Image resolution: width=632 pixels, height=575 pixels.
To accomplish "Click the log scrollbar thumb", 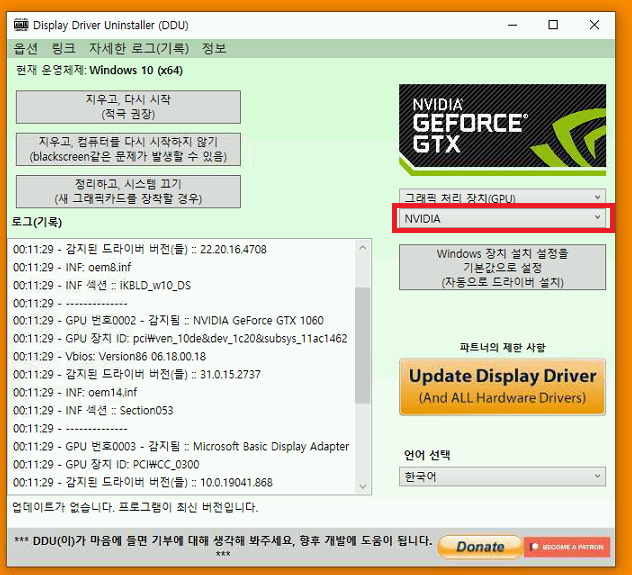I will (363, 345).
